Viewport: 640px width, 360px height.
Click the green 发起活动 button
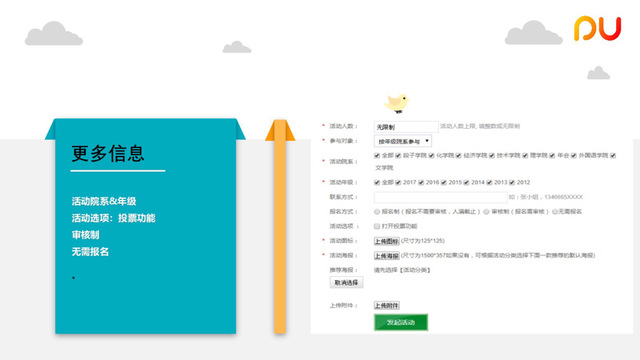pos(401,322)
